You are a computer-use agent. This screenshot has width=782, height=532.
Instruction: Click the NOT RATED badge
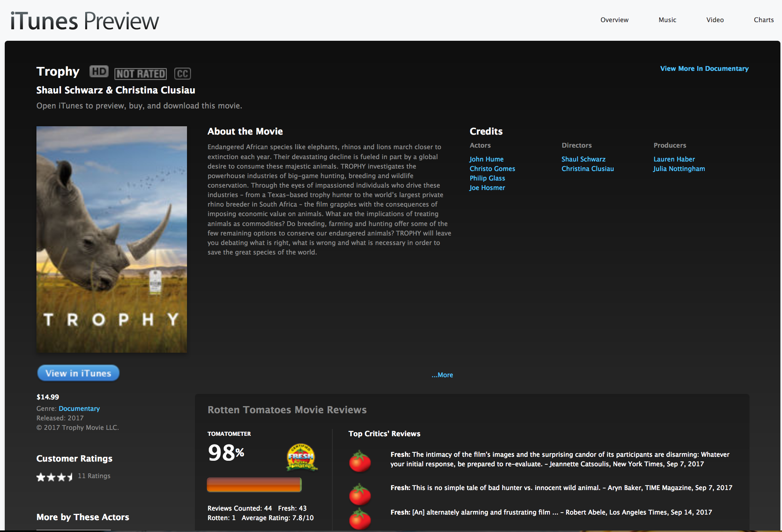141,74
